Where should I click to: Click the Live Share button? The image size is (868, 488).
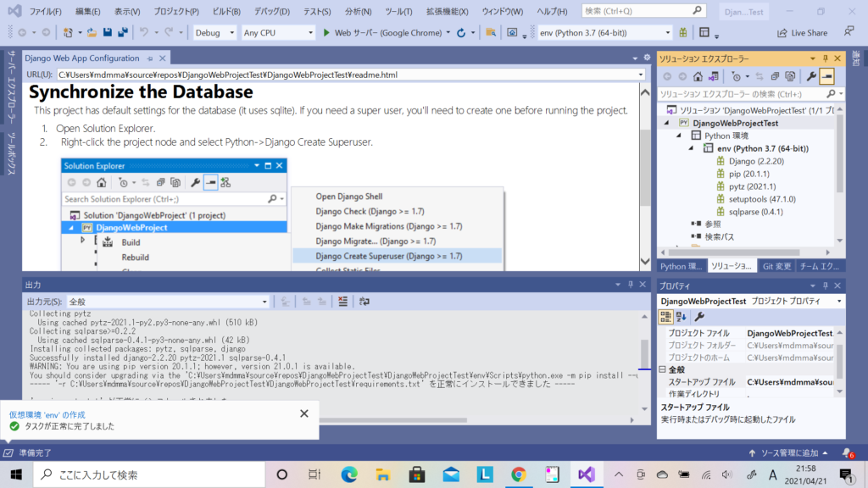803,33
